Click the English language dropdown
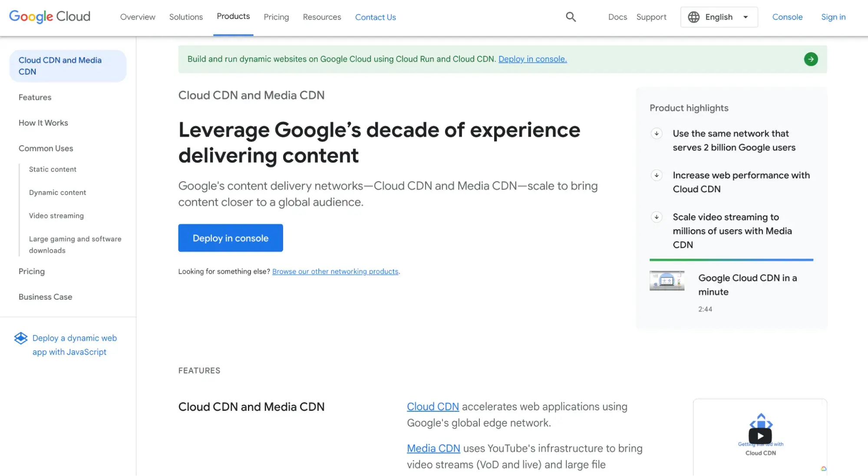868x476 pixels. (719, 17)
